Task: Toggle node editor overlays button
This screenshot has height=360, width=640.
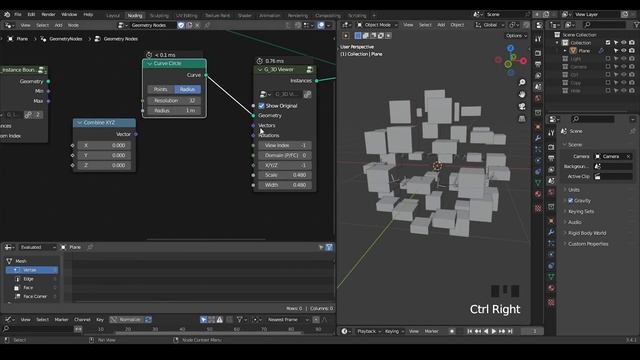Action: click(x=321, y=25)
